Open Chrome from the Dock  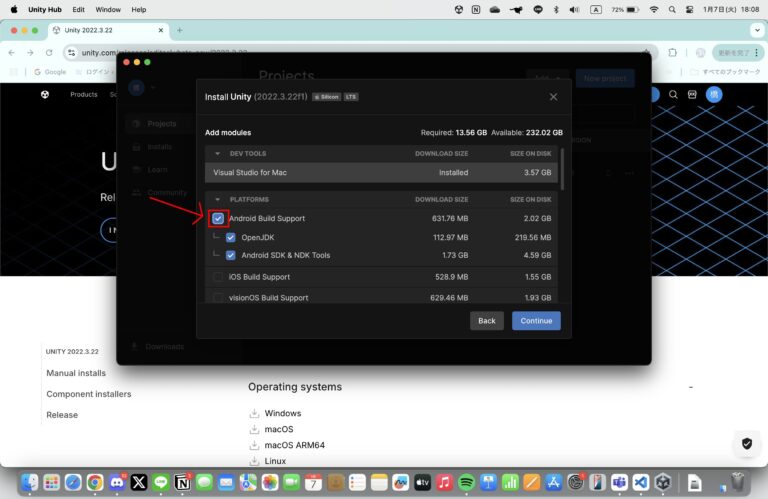pyautogui.click(x=94, y=482)
